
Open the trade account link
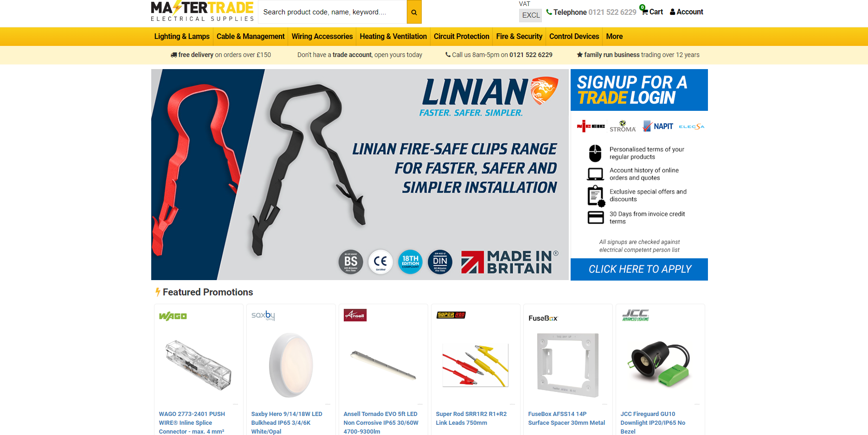352,55
